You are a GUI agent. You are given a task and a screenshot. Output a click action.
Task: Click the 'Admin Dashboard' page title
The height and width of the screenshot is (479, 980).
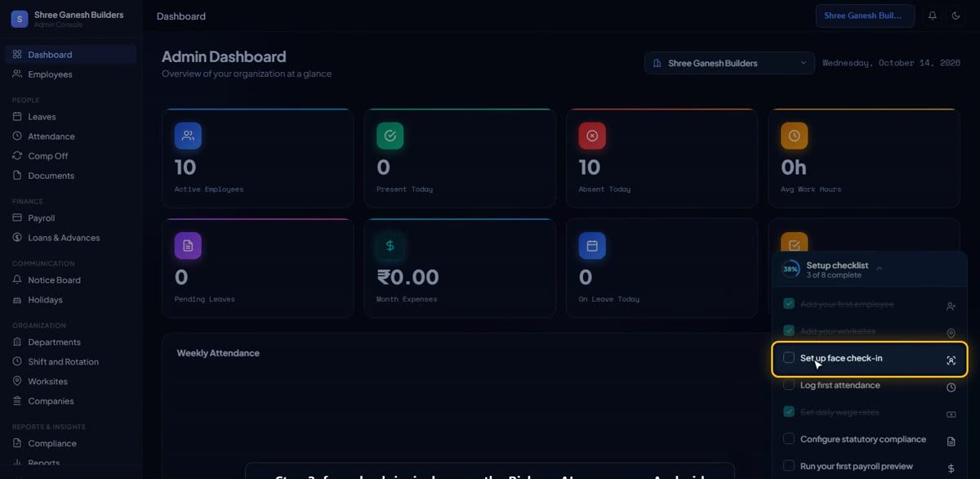[x=224, y=56]
